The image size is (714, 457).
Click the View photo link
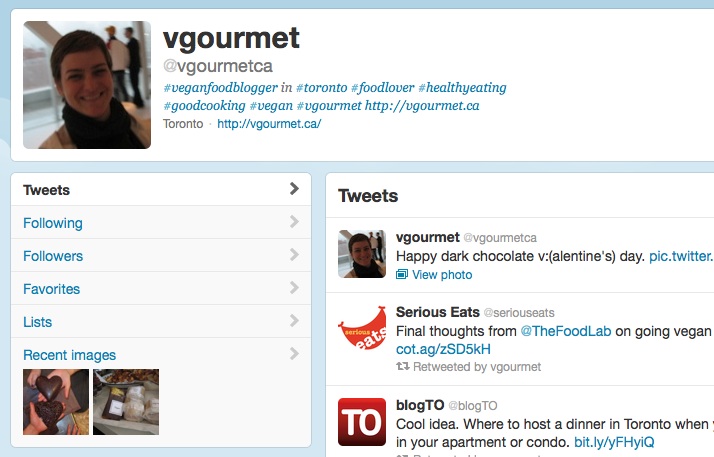coord(442,275)
